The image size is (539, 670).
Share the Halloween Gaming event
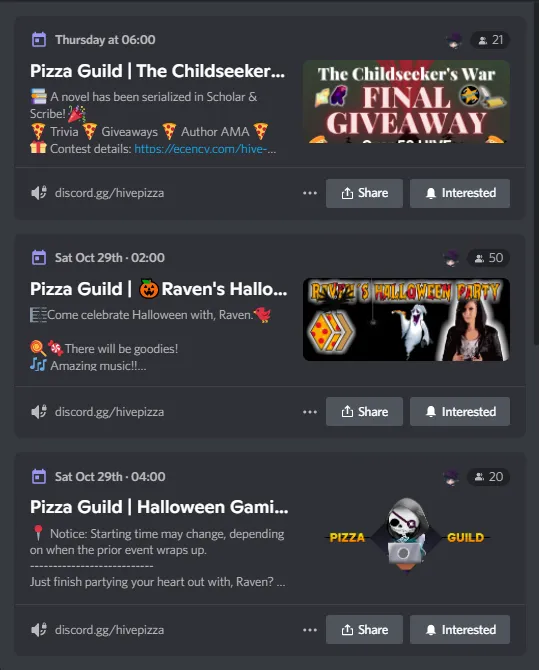click(364, 629)
